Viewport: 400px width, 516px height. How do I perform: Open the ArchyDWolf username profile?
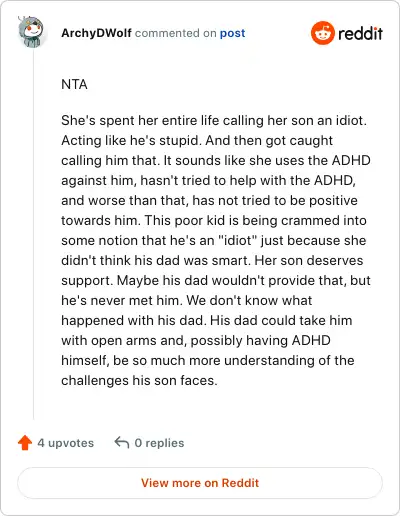pyautogui.click(x=96, y=33)
